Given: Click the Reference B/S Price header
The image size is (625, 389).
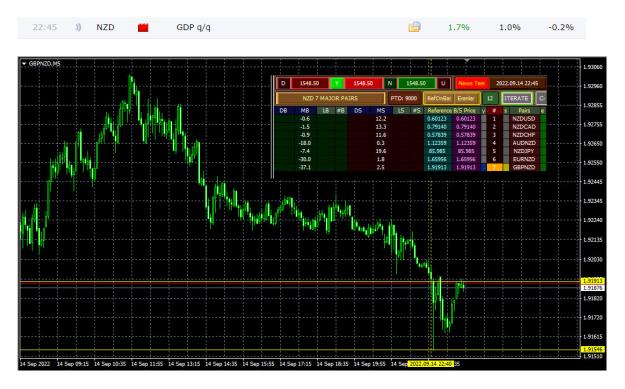Looking at the screenshot, I should point(452,110).
